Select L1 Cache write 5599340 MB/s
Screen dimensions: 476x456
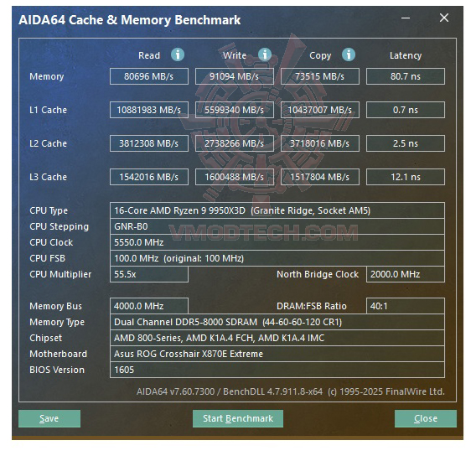click(x=235, y=110)
